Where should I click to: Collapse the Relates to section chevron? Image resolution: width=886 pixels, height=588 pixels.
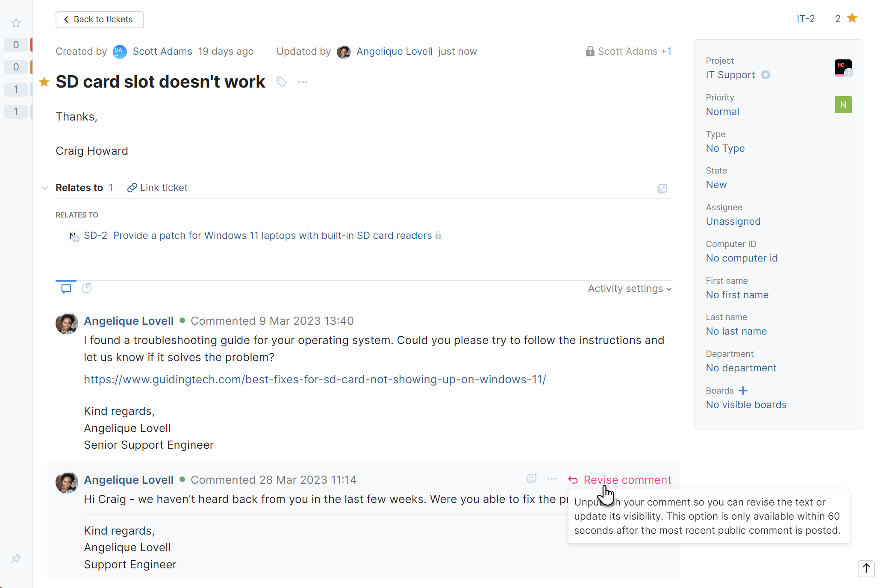pos(45,188)
